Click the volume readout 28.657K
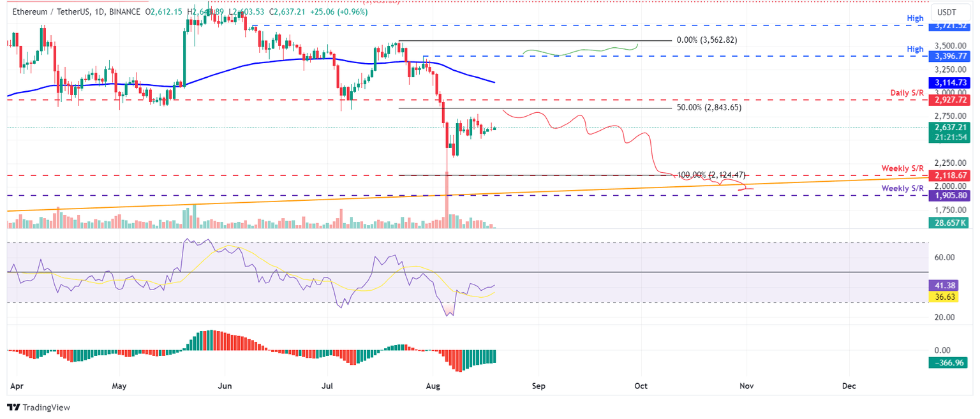The image size is (980, 419). click(948, 223)
